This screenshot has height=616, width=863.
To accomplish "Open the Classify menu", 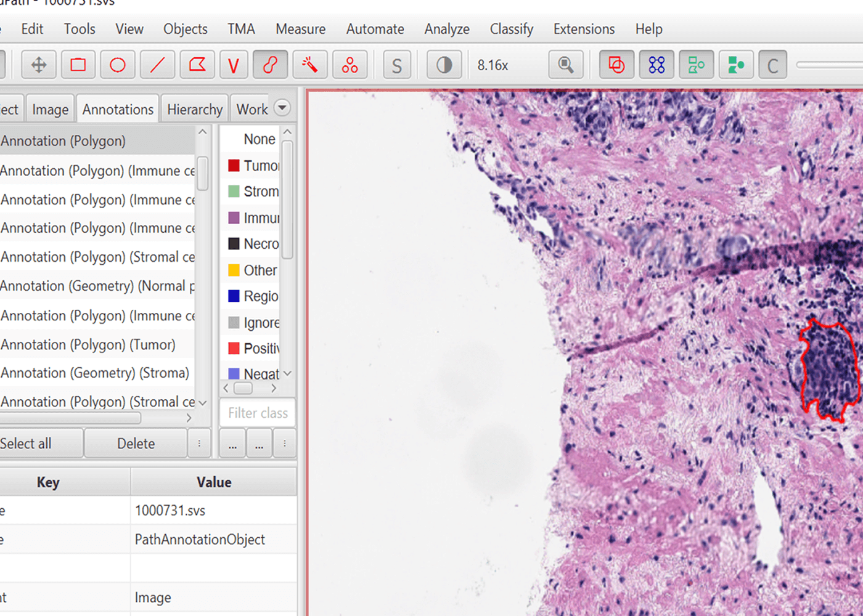I will [x=511, y=28].
